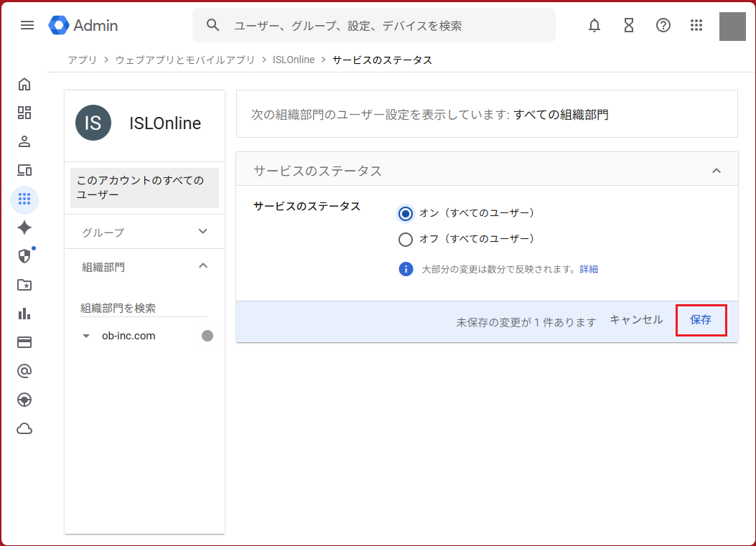Click アプリ breadcrumb
The height and width of the screenshot is (546, 756).
tap(83, 60)
